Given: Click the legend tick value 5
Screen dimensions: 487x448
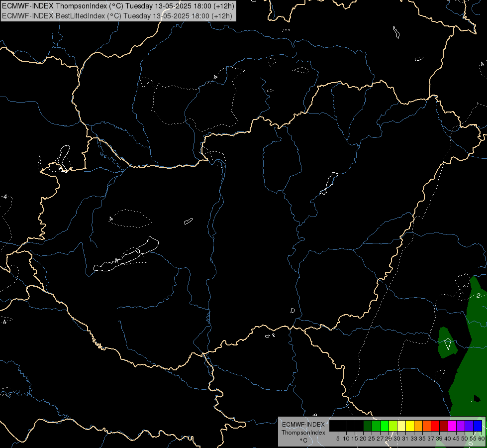Looking at the screenshot, I should [x=338, y=439].
